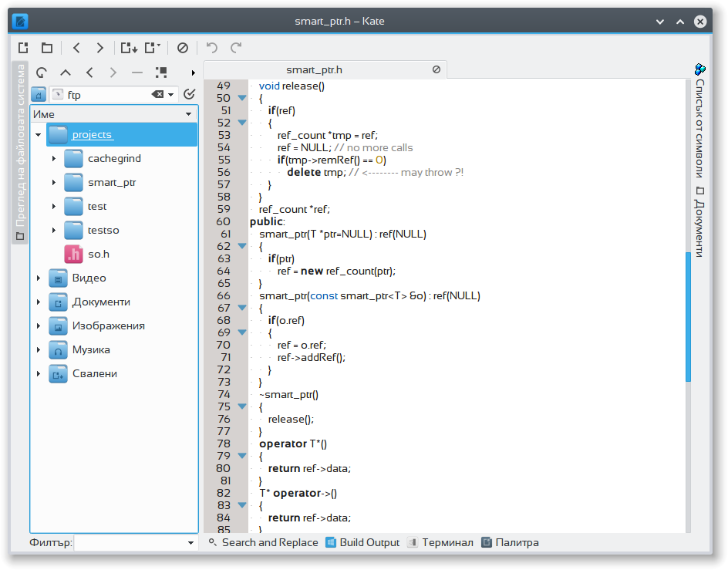Expand the Видео folder
Viewport: 728px width, 570px height.
coord(38,278)
